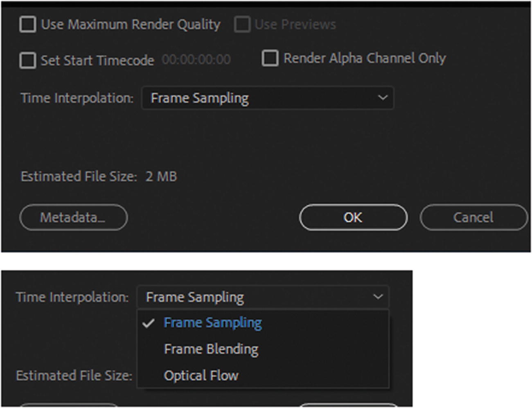Click the upper Time Interpolation chevron arrow
This screenshot has width=532, height=408.
pyautogui.click(x=383, y=98)
